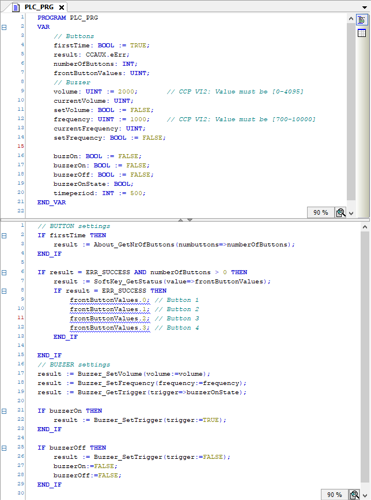371x500 pixels.
Task: Open the editor tab list dropdown
Action: tap(364, 7)
